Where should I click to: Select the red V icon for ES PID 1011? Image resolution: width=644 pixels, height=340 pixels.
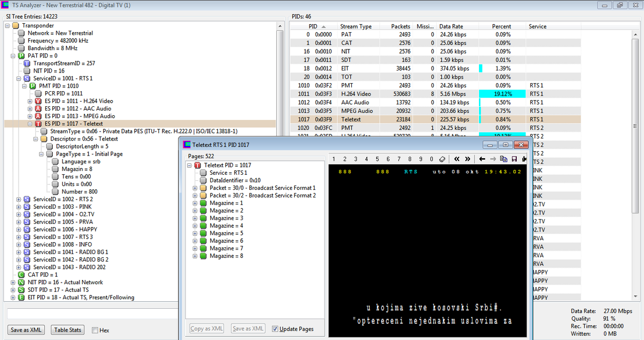pos(38,101)
